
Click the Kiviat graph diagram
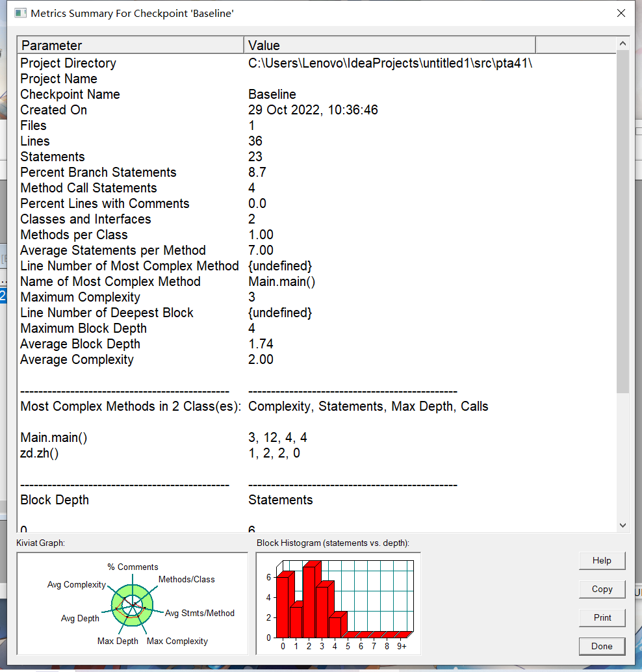click(x=133, y=604)
